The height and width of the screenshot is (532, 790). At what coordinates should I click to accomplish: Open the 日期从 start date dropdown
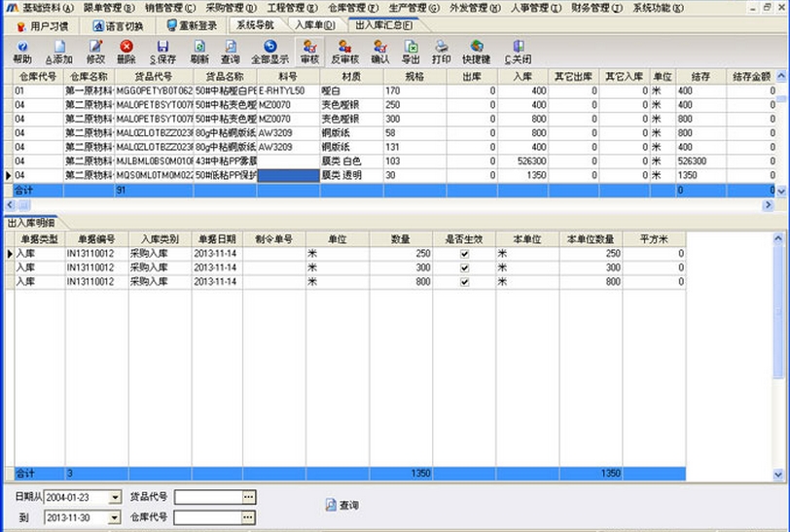click(115, 497)
